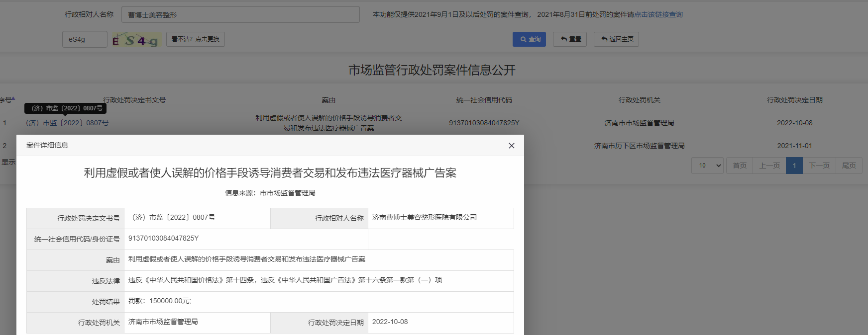
Task: Open case link (济)市监[2022]0807号
Action: pos(67,123)
